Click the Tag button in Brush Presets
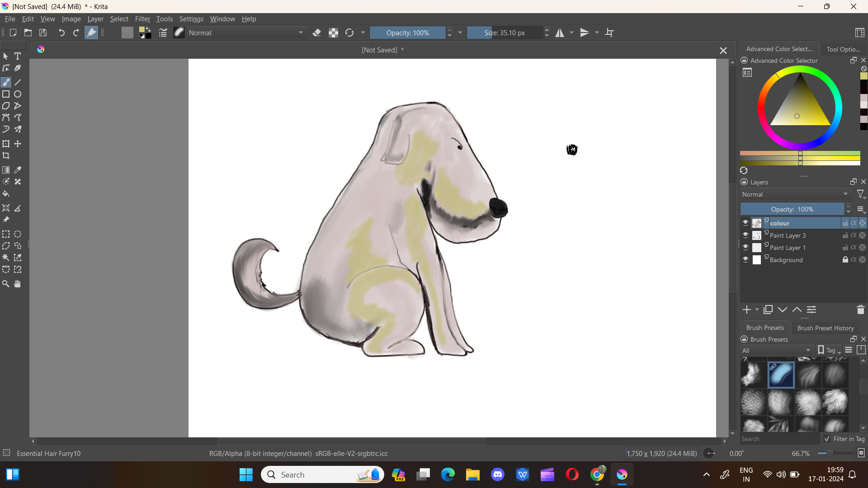This screenshot has height=488, width=868. [x=829, y=350]
